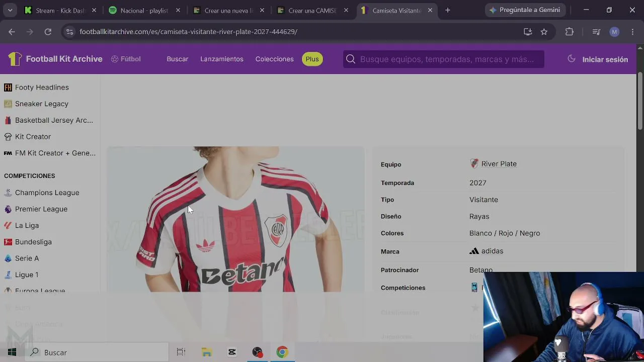Image resolution: width=644 pixels, height=362 pixels.
Task: View site information icon beside the URL
Action: (x=69, y=32)
